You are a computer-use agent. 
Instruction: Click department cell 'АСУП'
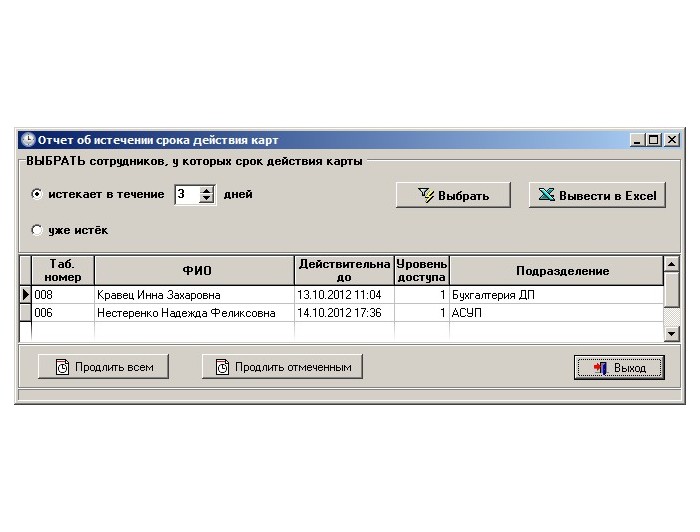[x=557, y=313]
